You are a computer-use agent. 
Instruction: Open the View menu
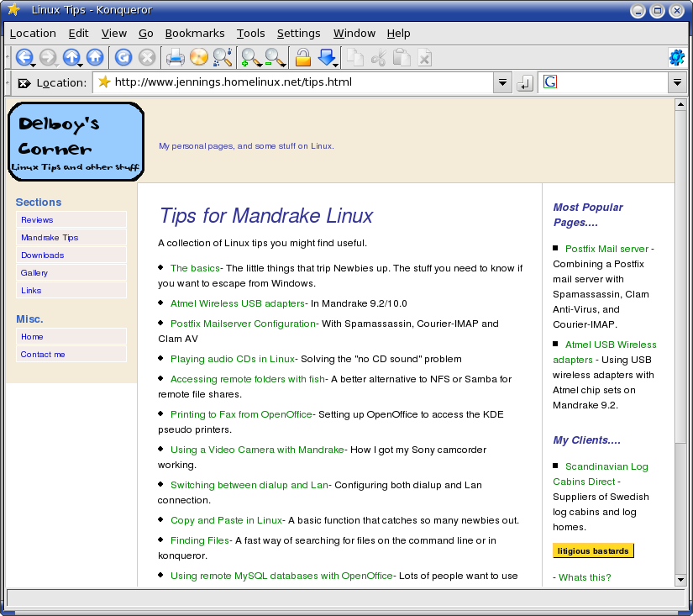tap(114, 33)
